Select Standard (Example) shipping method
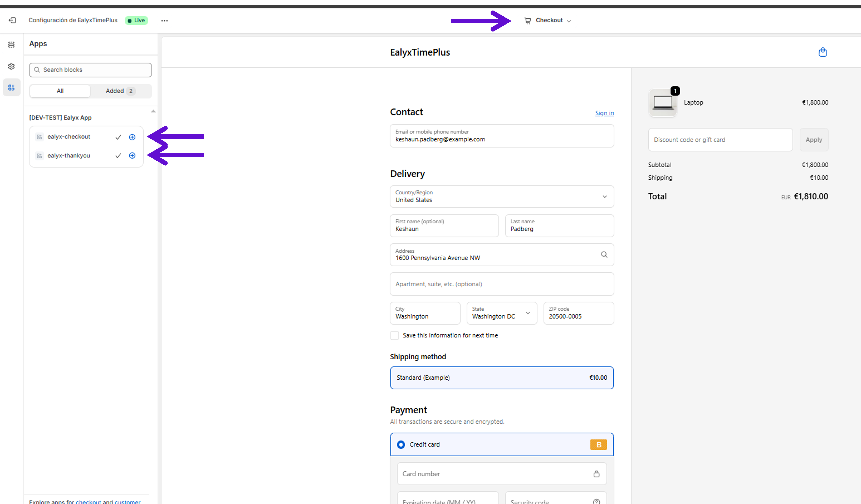Viewport: 861px width, 504px height. click(x=501, y=378)
